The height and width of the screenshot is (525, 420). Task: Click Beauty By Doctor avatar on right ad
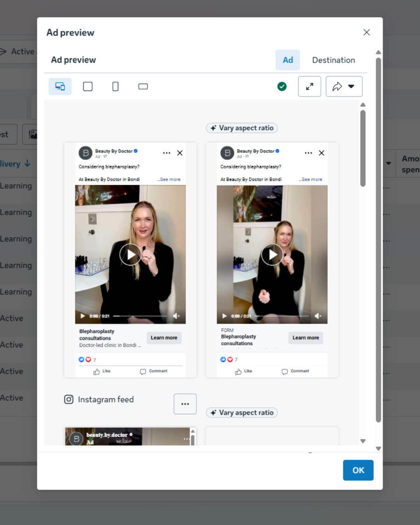pyautogui.click(x=227, y=153)
